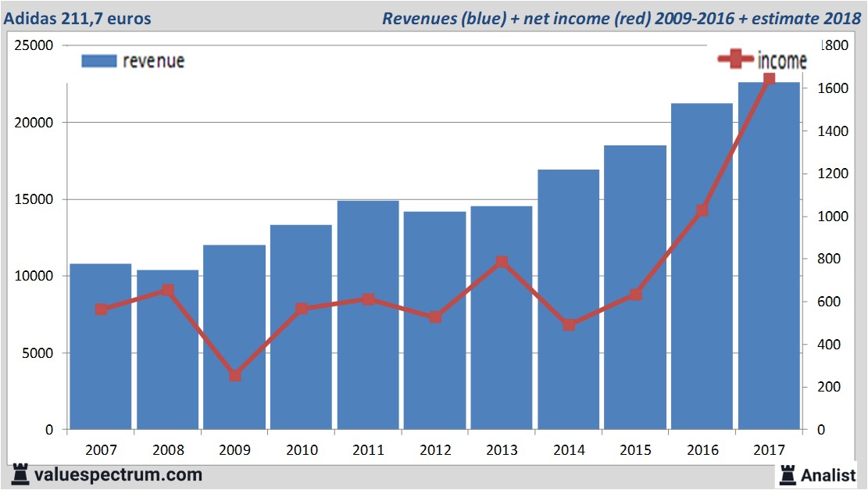Image resolution: width=868 pixels, height=490 pixels.
Task: Click the 2016 income marker
Action: [702, 210]
